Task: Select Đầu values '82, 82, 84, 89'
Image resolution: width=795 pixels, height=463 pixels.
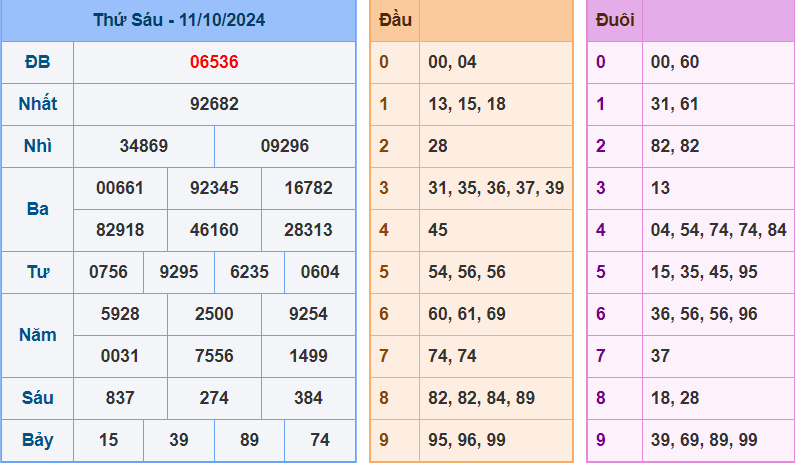Action: (x=481, y=398)
